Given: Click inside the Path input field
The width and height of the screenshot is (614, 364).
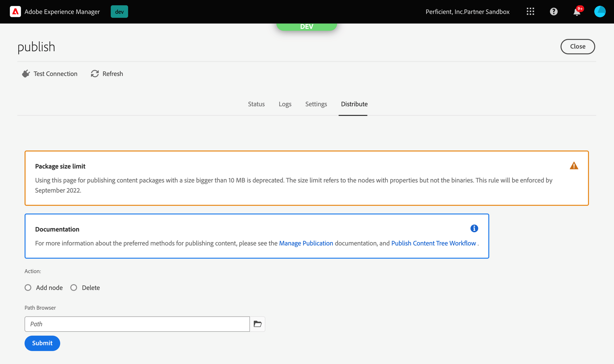Looking at the screenshot, I should click(x=135, y=324).
